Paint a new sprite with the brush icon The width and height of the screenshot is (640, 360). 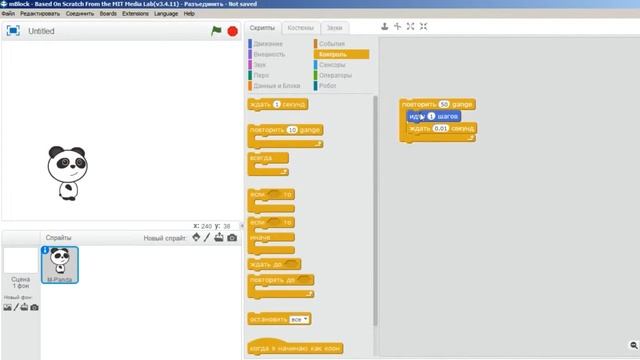(x=207, y=237)
